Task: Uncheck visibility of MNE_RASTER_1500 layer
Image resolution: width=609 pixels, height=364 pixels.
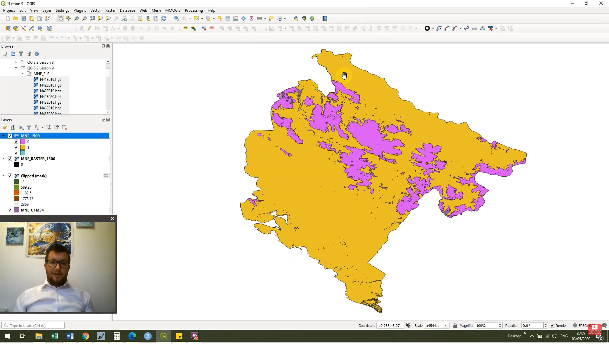Action: [10, 159]
